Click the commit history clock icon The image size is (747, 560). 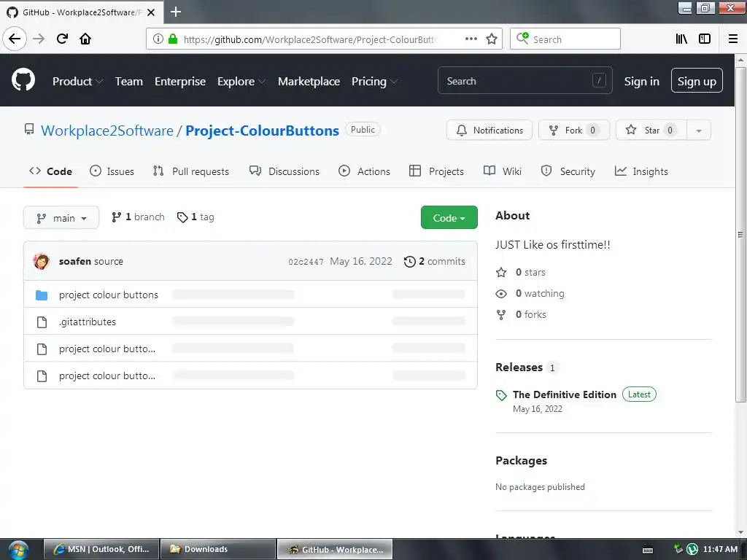(x=410, y=262)
